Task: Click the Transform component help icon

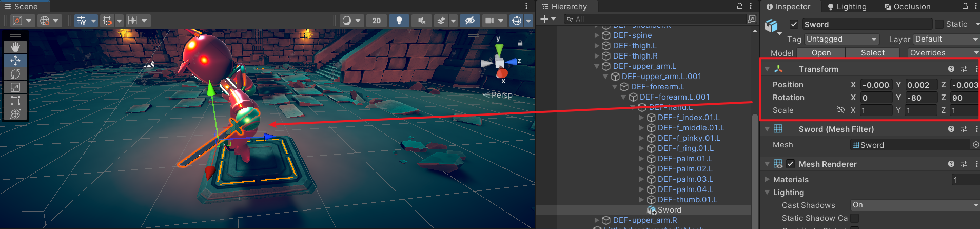Action: click(951, 69)
